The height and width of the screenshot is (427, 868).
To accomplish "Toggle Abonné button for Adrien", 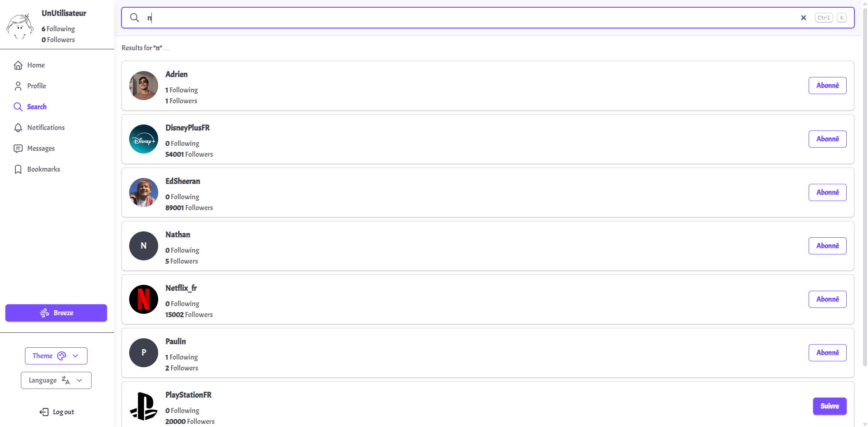I will 827,86.
